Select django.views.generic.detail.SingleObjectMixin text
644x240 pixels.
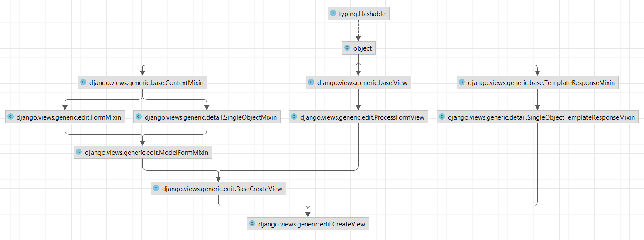pos(210,117)
